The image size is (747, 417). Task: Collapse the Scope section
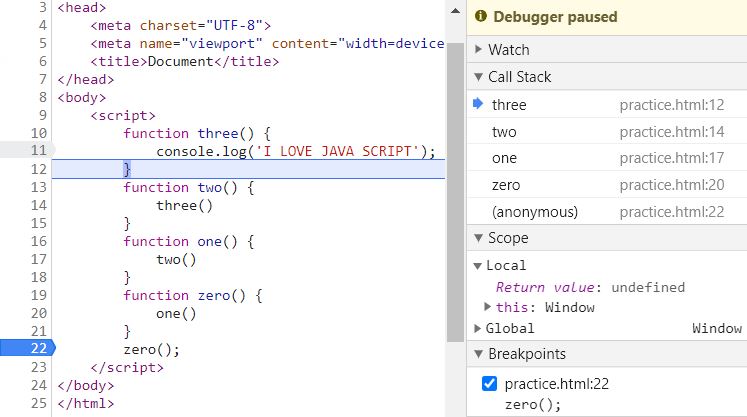pos(478,238)
